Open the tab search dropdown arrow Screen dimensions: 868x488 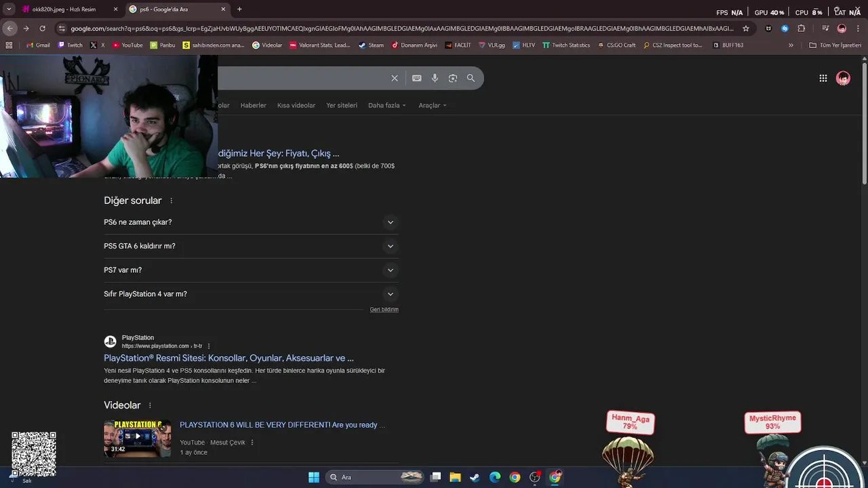coord(9,9)
